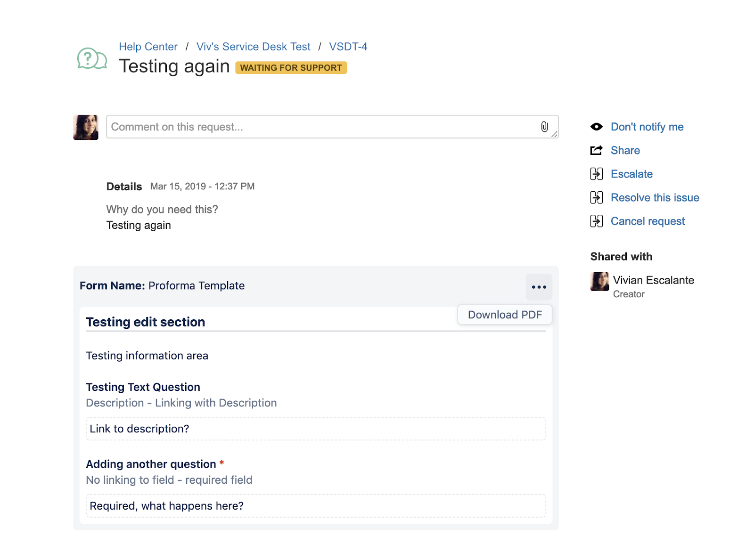754x560 pixels.
Task: Click Vivian Escalante's avatar under Shared with
Action: [x=599, y=282]
